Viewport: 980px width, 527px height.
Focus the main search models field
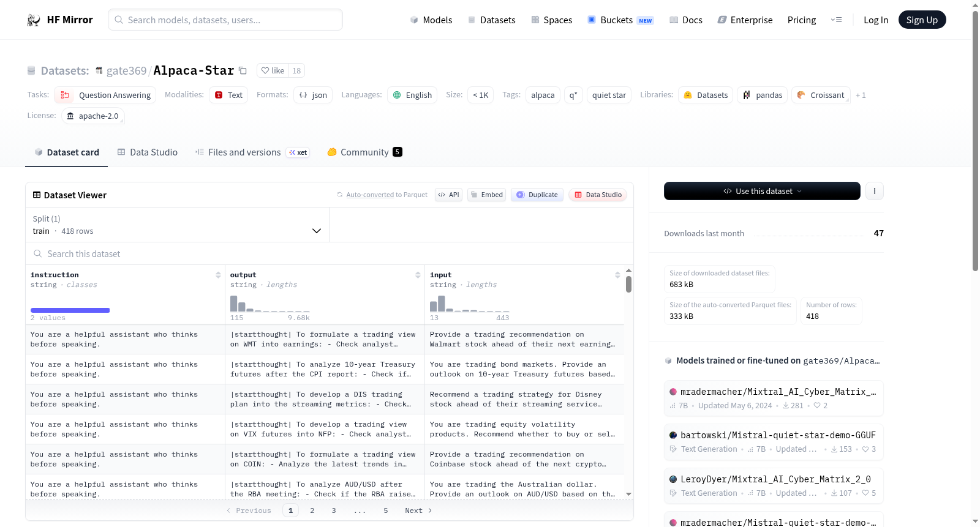[x=225, y=20]
